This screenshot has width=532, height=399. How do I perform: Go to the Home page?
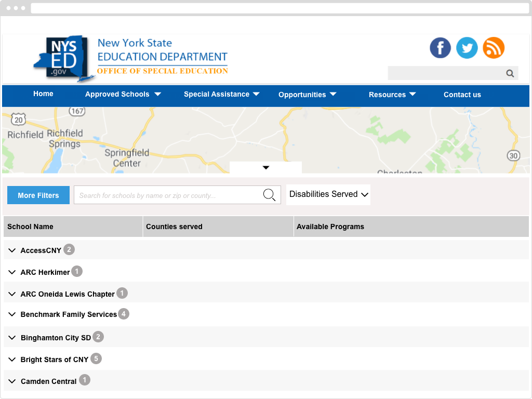[x=43, y=94]
